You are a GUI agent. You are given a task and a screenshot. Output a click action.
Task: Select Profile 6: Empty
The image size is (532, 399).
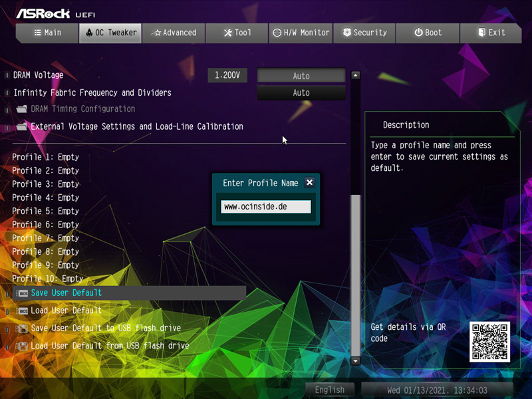pyautogui.click(x=45, y=225)
